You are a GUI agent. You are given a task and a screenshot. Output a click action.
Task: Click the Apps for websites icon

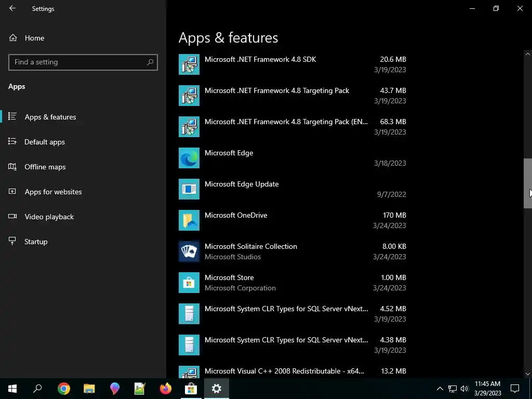12,191
